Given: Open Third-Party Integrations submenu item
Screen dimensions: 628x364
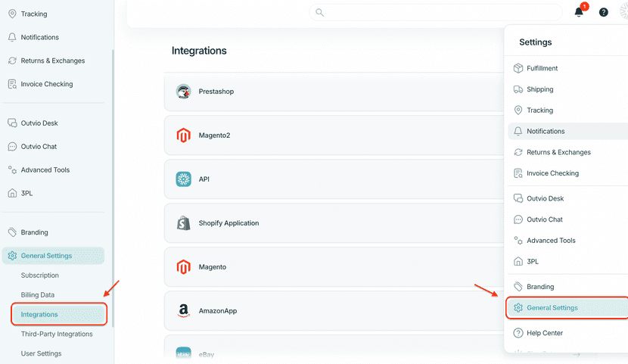Looking at the screenshot, I should pos(57,334).
